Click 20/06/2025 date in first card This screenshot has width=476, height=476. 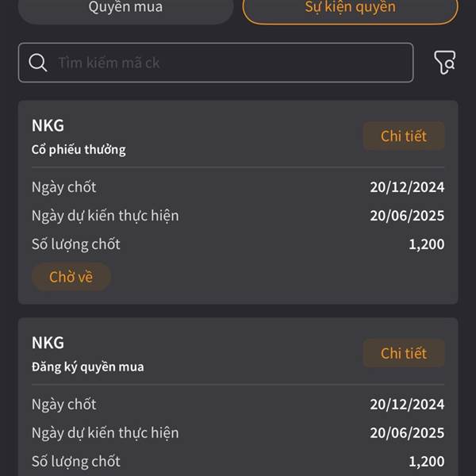point(407,216)
